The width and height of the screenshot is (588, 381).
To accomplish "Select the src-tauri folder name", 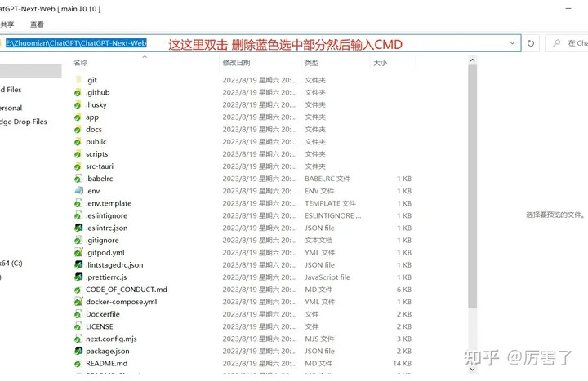I will click(100, 166).
